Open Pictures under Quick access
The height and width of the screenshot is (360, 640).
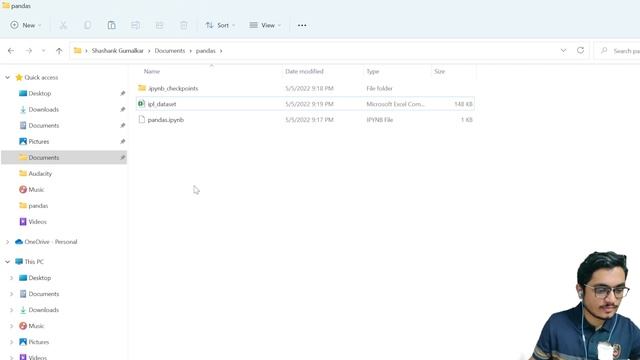click(x=39, y=141)
